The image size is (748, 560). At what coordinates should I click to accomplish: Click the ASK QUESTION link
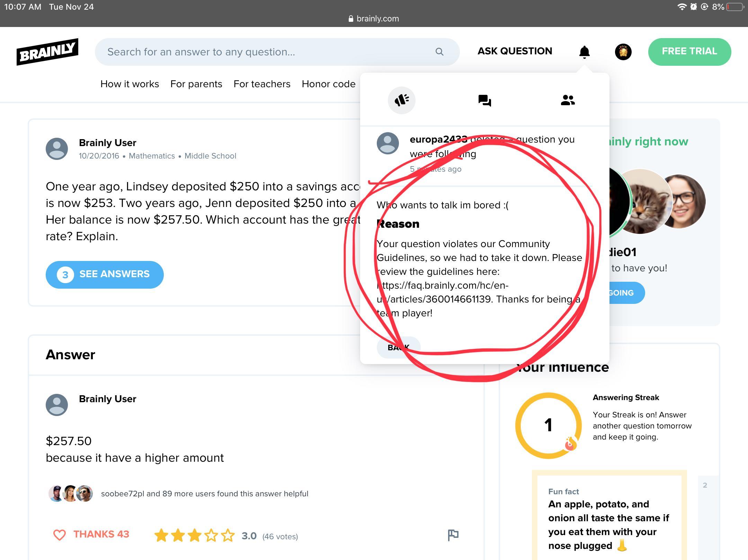pos(515,51)
